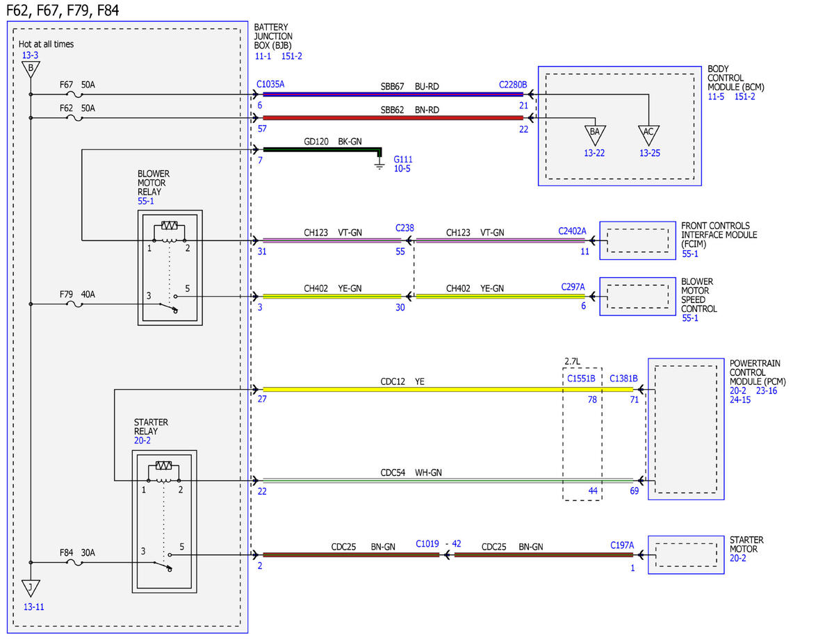This screenshot has height=644, width=834.
Task: Click the AC triangle connector in BCM
Action: coord(648,133)
